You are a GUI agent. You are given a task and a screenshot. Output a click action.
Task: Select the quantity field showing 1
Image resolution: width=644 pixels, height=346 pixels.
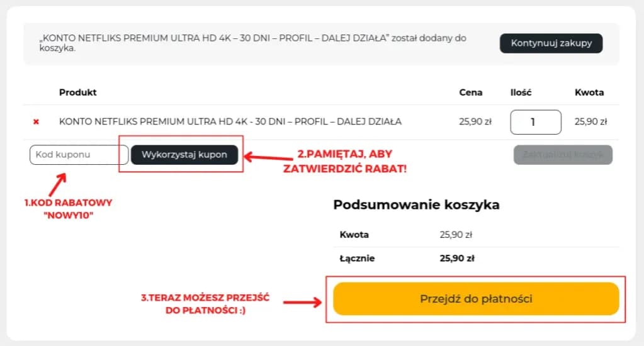pyautogui.click(x=535, y=122)
